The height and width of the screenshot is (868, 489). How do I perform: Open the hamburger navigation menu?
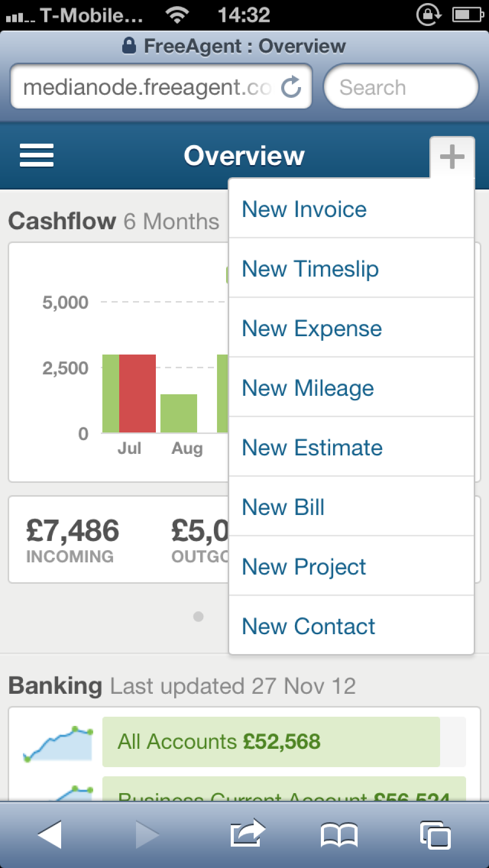(37, 155)
